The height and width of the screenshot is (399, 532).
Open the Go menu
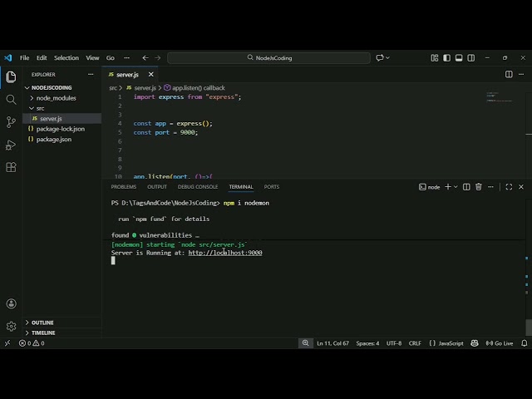click(x=111, y=58)
